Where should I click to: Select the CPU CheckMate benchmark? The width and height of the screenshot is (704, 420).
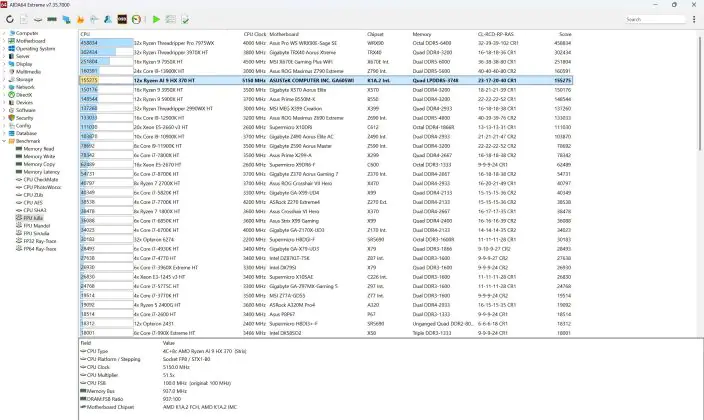point(40,180)
